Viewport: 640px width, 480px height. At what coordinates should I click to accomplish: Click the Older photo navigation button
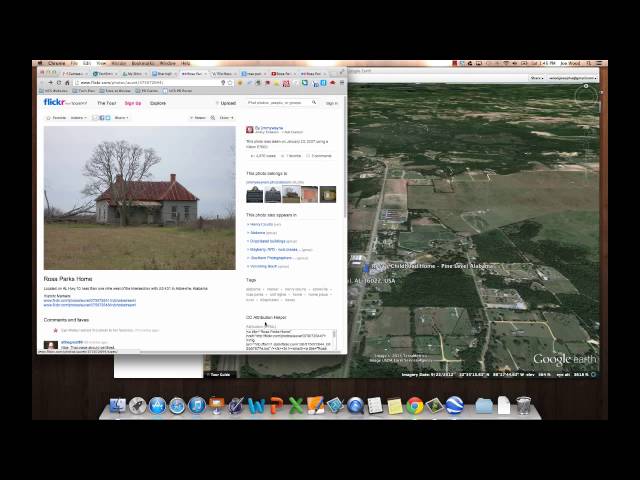227,118
